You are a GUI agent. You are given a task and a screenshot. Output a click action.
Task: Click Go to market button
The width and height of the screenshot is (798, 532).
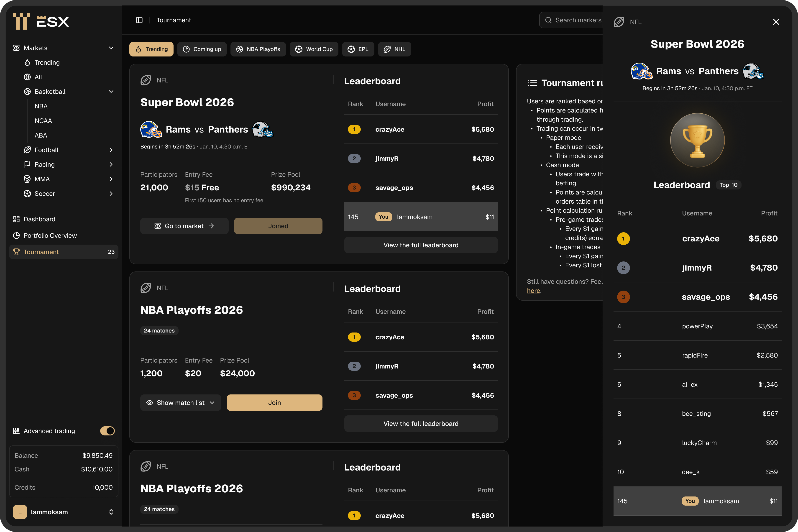click(184, 226)
